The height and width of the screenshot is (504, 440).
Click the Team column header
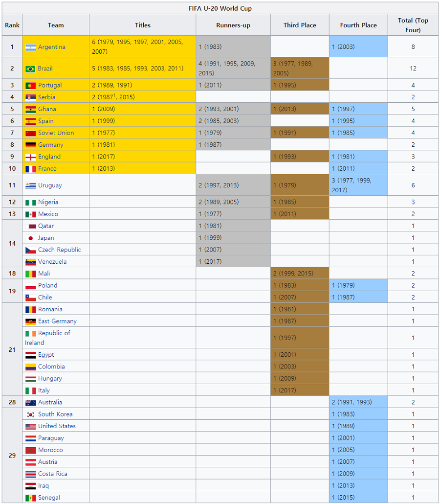tap(56, 25)
